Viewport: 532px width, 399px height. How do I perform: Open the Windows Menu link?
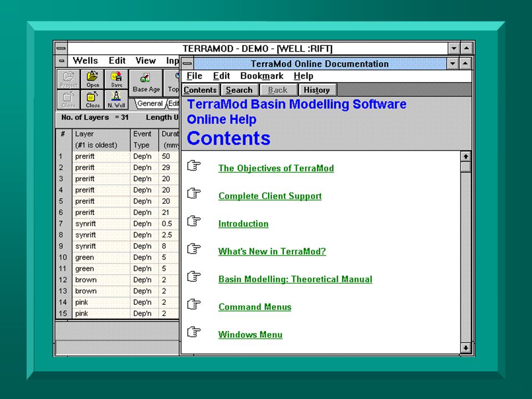(x=250, y=335)
